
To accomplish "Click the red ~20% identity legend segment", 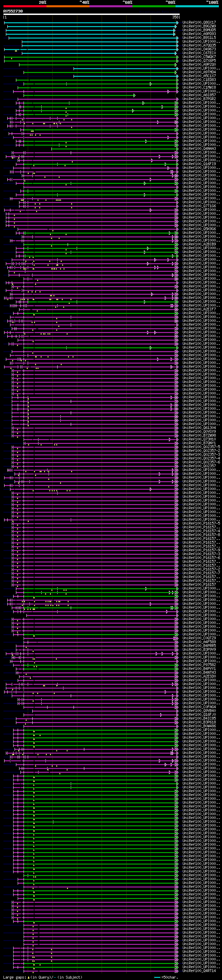I will coord(25,6).
